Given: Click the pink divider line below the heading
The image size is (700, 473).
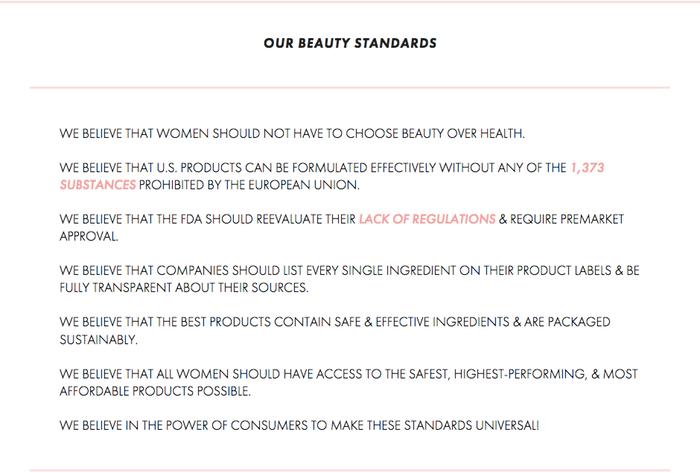Looking at the screenshot, I should [350, 88].
